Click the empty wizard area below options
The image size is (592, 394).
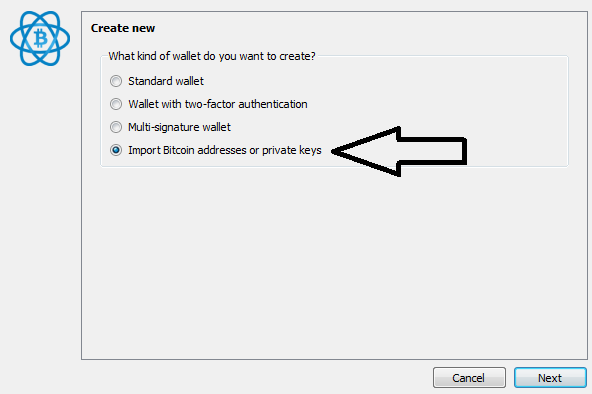tap(334, 262)
